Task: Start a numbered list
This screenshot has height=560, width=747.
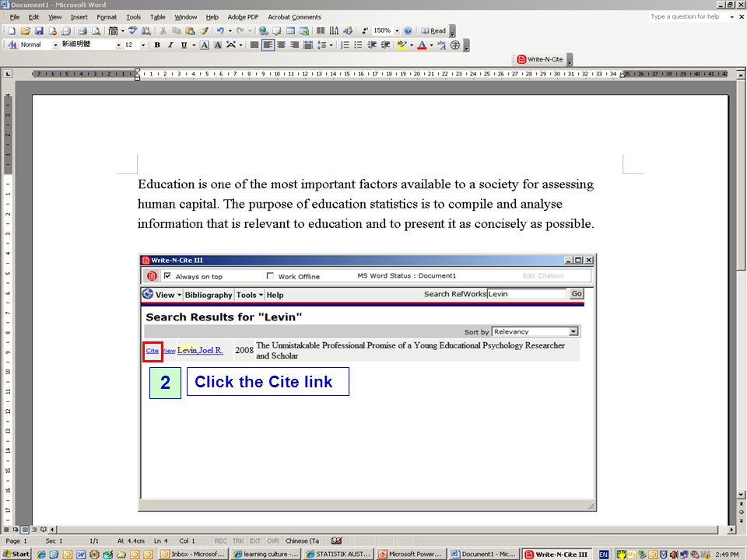Action: 345,45
